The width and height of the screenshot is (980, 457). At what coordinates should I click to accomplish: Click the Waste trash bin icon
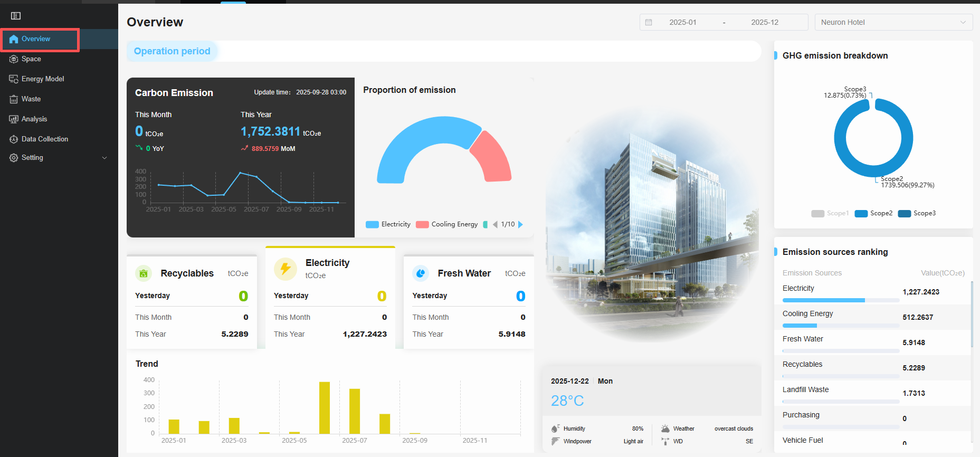coord(14,99)
